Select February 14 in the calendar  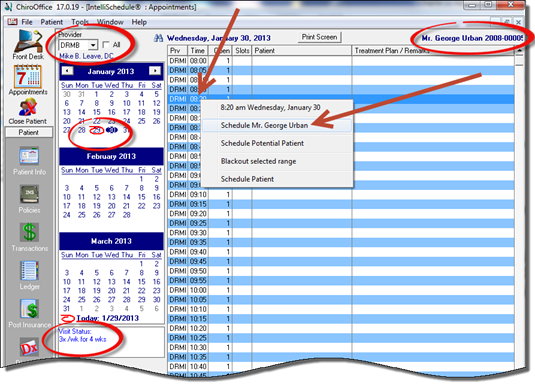127,197
